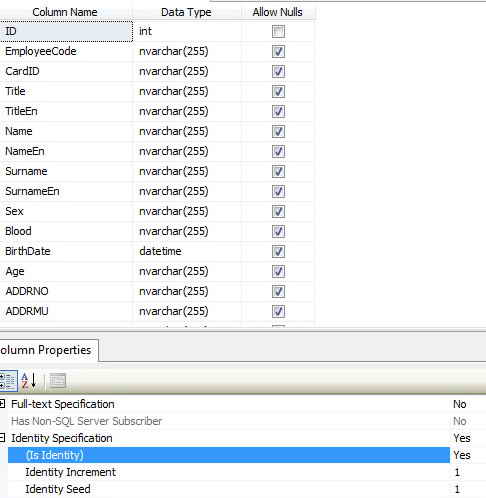
Task: Click the Data Type column header
Action: 186,12
